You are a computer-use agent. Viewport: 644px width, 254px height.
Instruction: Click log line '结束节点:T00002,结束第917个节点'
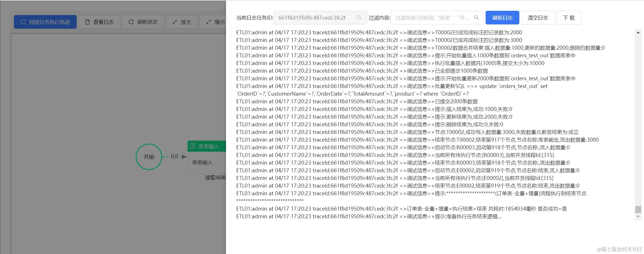coord(417,140)
